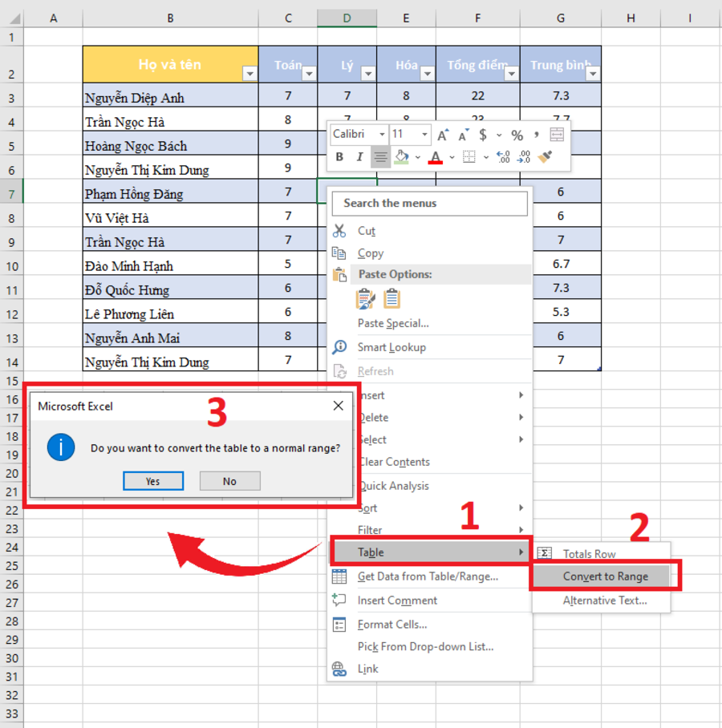
Task: Open the Filter submenu
Action: 431,530
